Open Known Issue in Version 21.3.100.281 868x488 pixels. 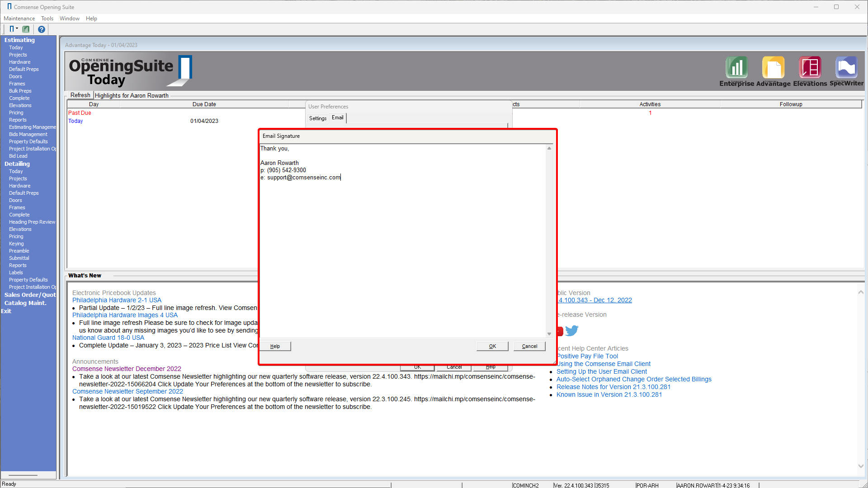(609, 394)
